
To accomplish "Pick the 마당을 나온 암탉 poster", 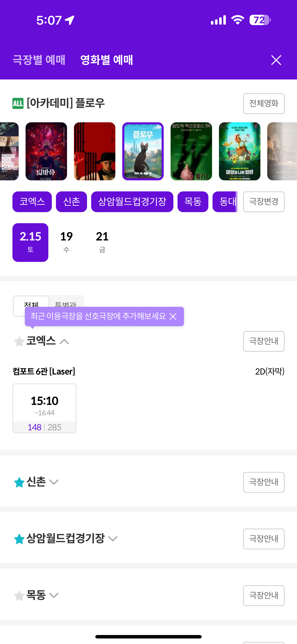I will pyautogui.click(x=239, y=151).
